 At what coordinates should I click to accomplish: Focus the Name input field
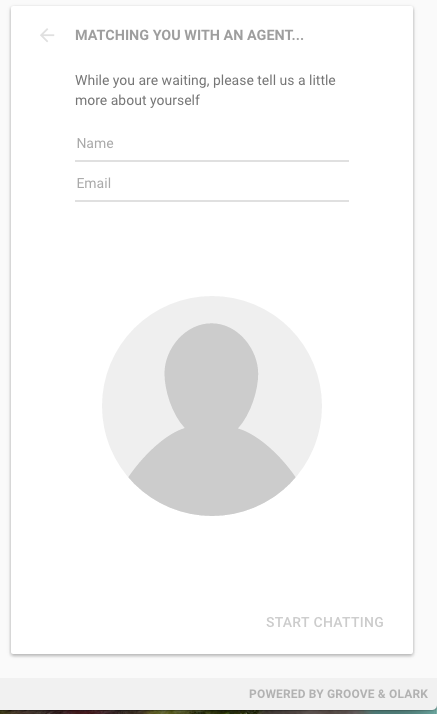click(212, 143)
